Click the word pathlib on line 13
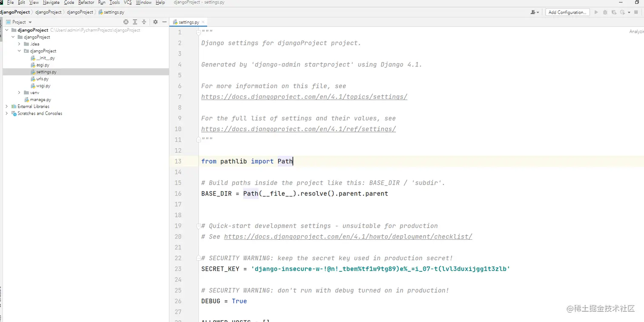 tap(233, 161)
